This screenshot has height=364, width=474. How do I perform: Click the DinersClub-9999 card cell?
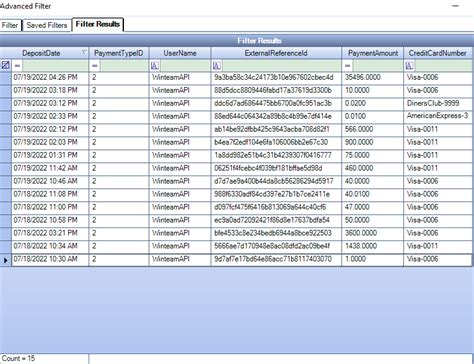pyautogui.click(x=438, y=104)
